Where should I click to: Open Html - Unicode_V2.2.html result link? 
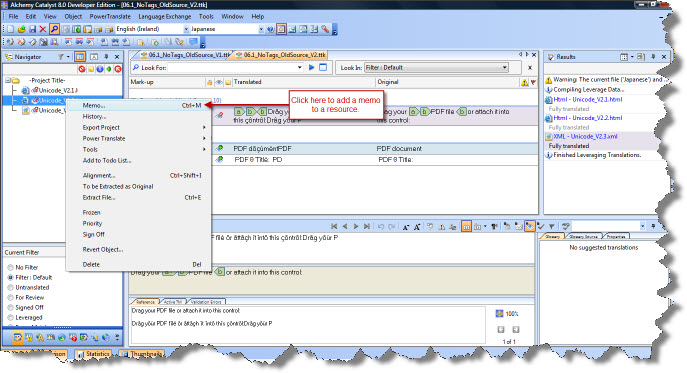(588, 118)
